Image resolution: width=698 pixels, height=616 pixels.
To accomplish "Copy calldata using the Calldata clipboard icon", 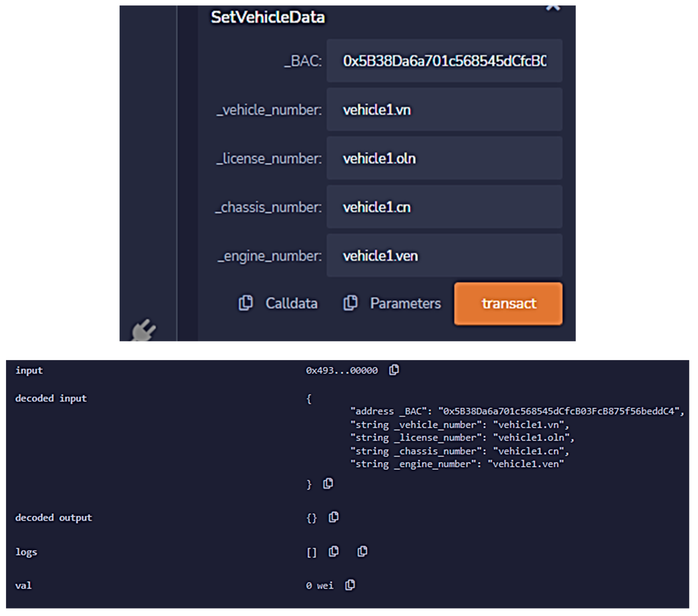I will click(x=246, y=303).
